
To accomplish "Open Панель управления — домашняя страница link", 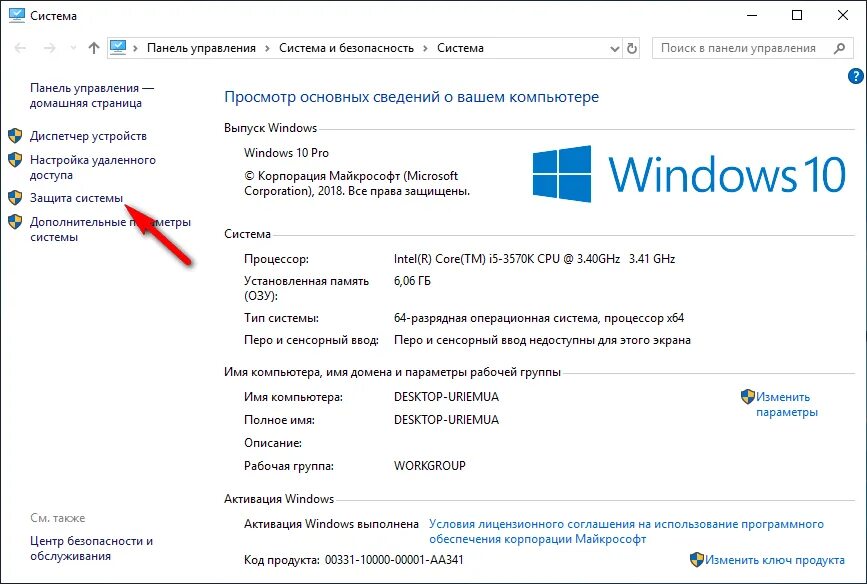I will [92, 96].
